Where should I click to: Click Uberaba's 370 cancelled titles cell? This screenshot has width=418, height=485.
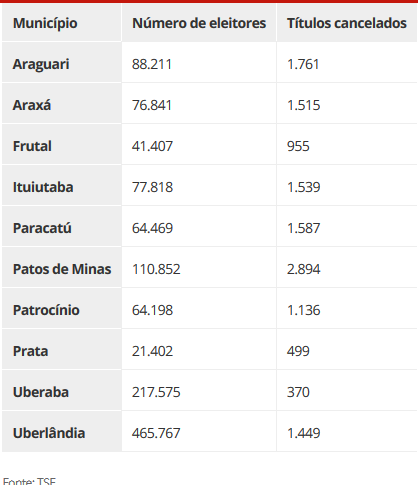click(347, 392)
